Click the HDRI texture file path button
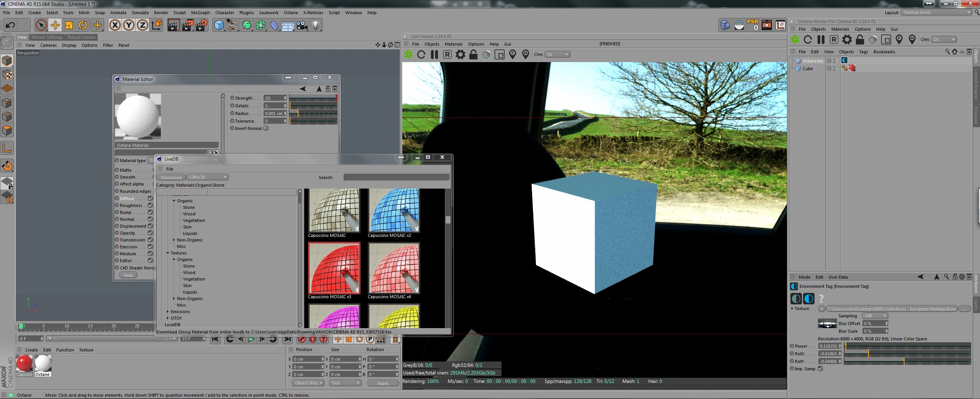The width and height of the screenshot is (980, 399). [891, 309]
